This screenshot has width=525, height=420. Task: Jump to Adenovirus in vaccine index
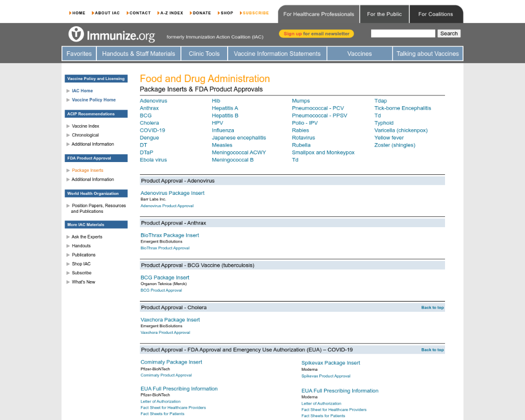(x=153, y=101)
